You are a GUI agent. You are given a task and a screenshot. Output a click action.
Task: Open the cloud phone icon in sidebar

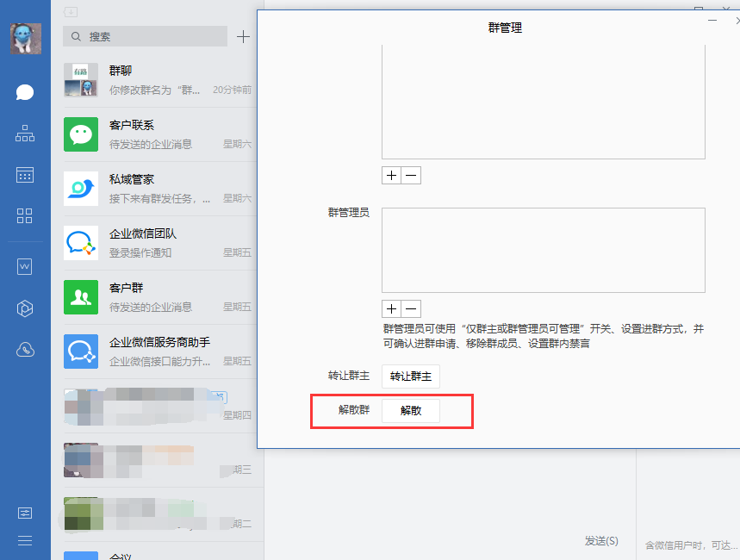25,350
